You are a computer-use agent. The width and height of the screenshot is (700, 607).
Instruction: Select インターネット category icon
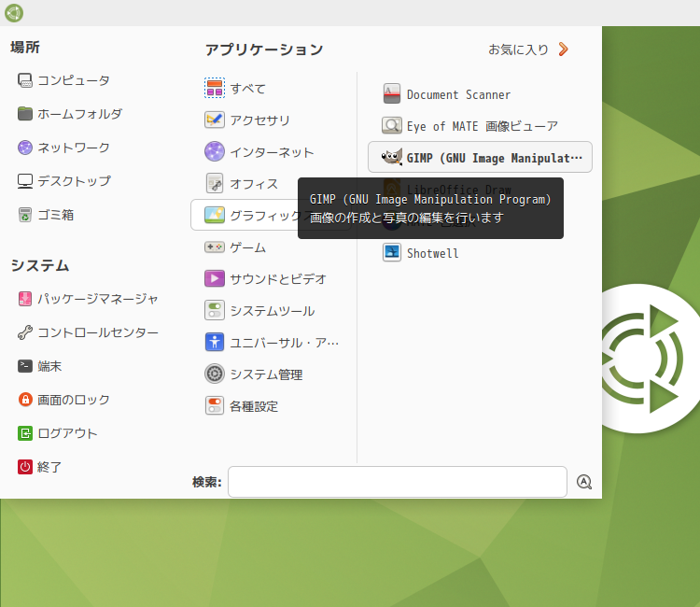215,151
